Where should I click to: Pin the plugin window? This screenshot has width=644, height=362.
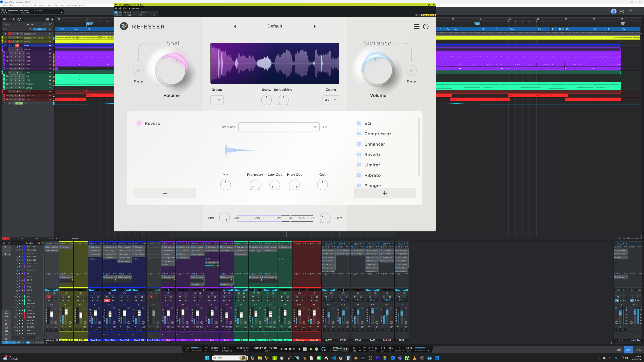(429, 5)
